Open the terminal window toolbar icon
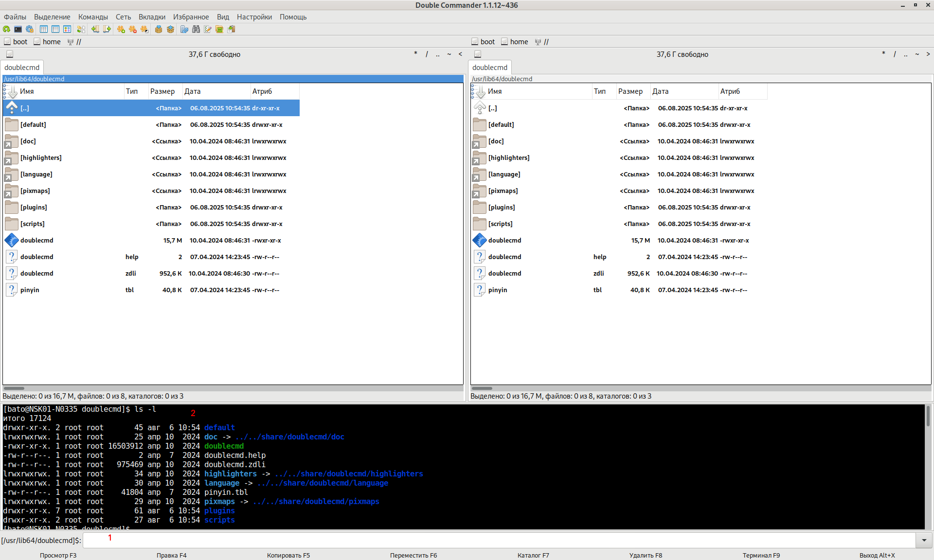 (18, 29)
